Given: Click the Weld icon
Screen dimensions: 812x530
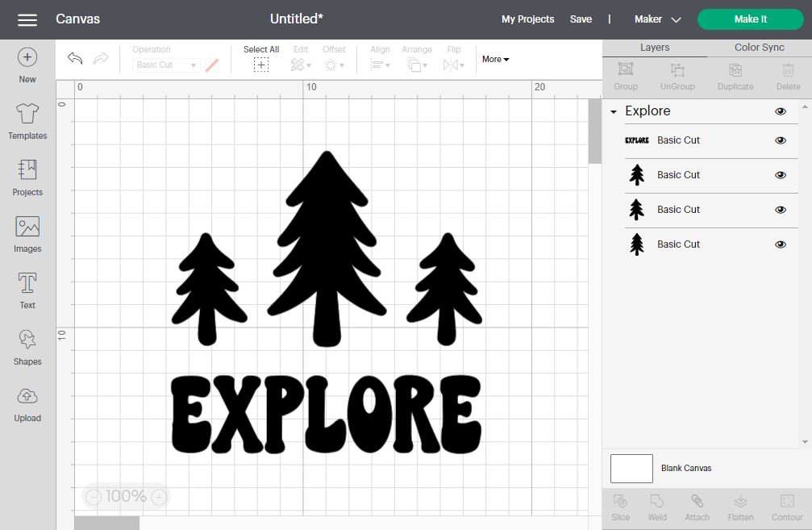Looking at the screenshot, I should [657, 507].
